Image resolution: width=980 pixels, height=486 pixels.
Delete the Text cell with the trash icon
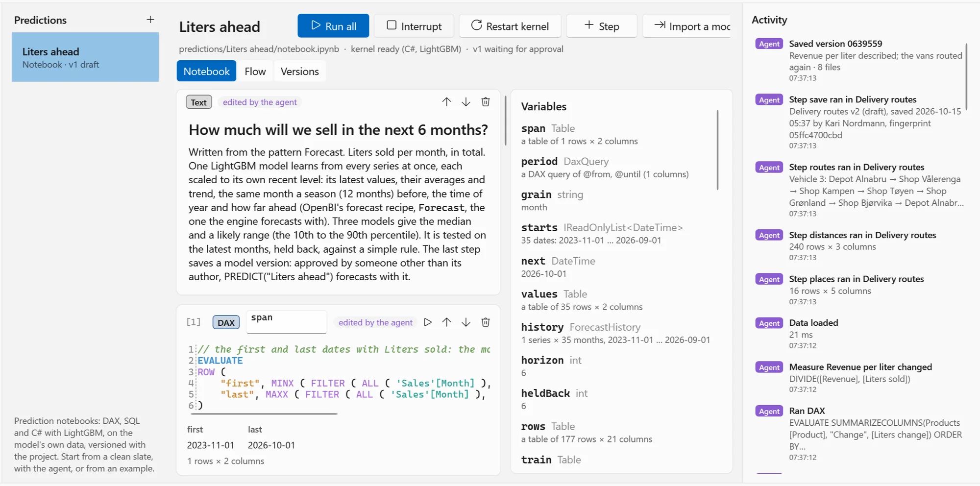point(486,102)
